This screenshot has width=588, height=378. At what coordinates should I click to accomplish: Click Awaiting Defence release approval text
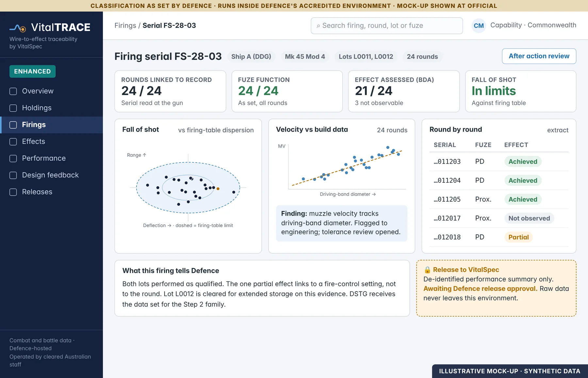(480, 289)
